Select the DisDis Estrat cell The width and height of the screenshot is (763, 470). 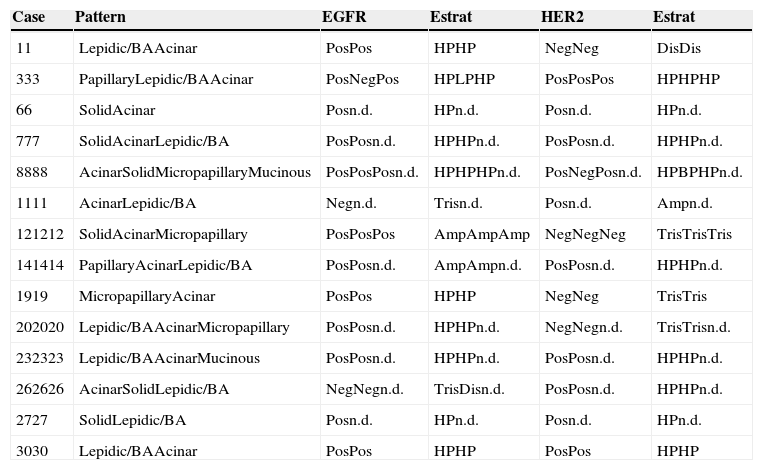pos(680,49)
